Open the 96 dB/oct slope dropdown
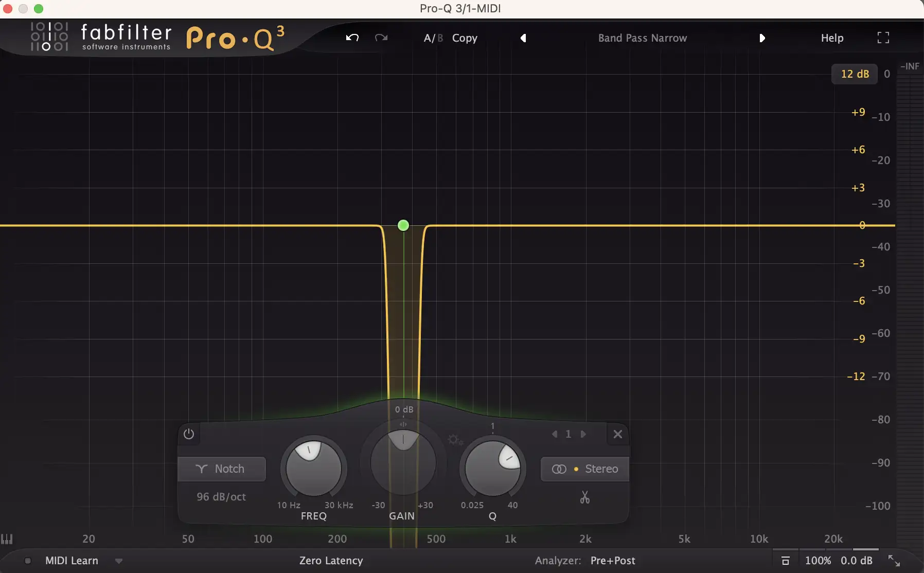924x573 pixels. tap(221, 497)
